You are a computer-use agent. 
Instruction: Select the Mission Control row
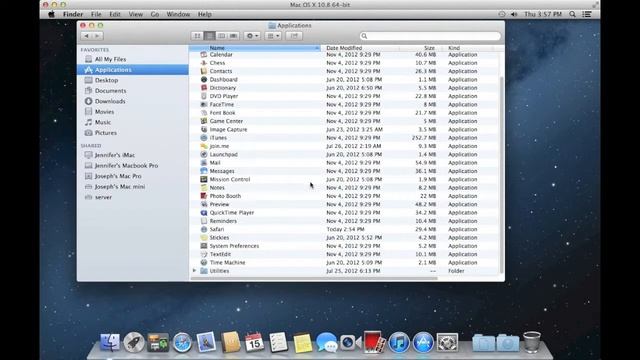pos(344,179)
